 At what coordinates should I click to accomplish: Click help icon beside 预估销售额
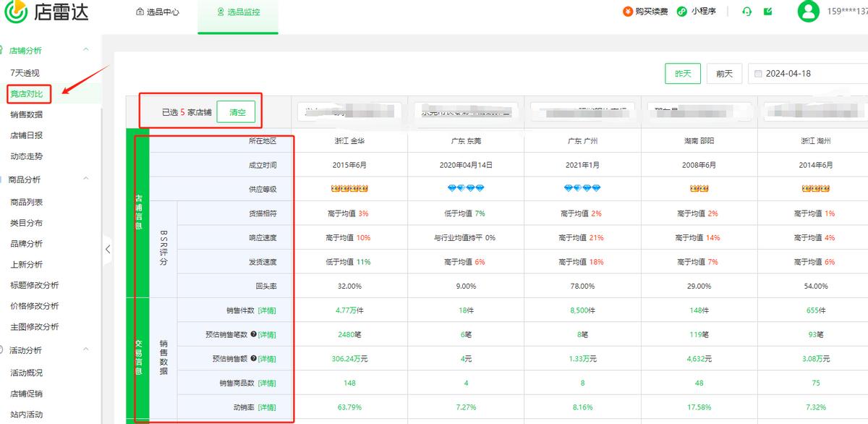(x=253, y=358)
